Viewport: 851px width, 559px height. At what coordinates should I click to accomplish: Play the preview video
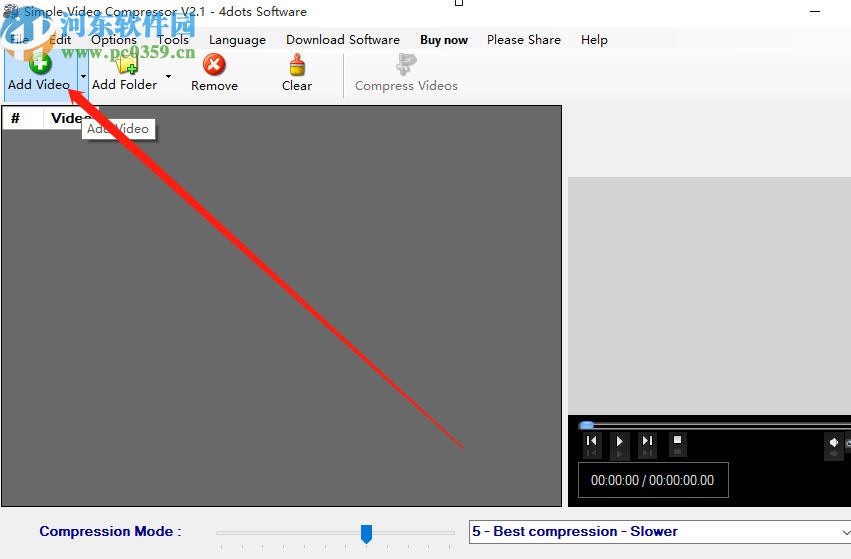point(619,444)
